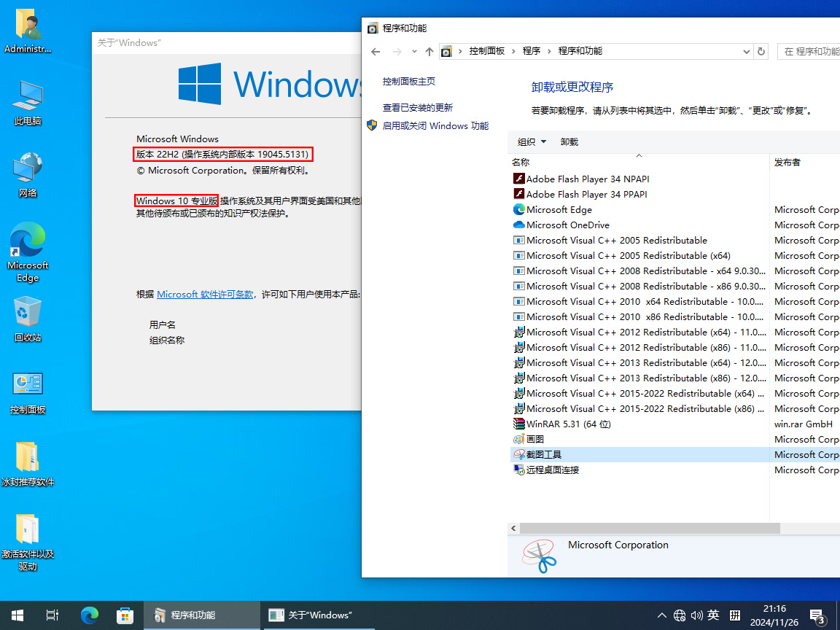This screenshot has height=630, width=840.
Task: Open the 网络 desktop icon
Action: [x=28, y=175]
